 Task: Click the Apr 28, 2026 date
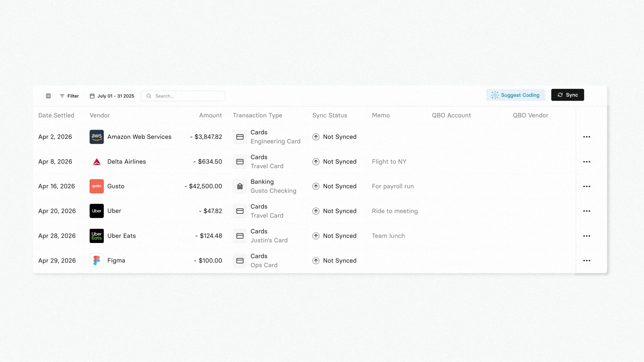pos(57,236)
